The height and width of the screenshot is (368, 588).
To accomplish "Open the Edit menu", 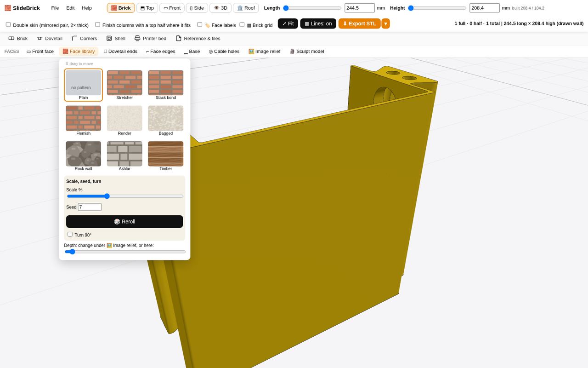I will 70,8.
